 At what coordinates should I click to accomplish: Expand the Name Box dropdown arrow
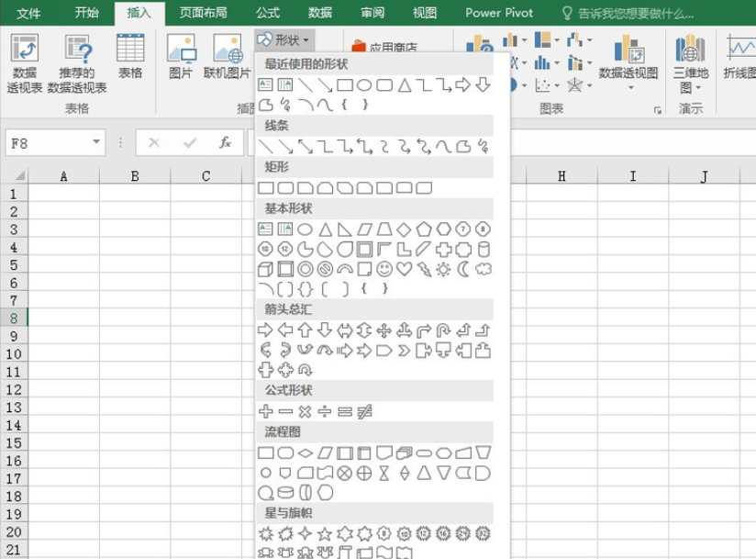(x=97, y=142)
